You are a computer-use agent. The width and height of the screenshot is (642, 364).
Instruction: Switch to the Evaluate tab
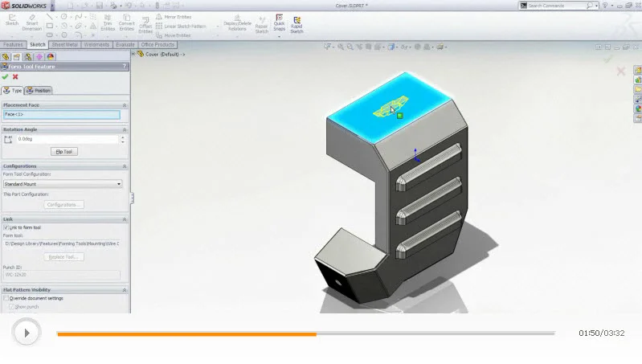pos(125,45)
